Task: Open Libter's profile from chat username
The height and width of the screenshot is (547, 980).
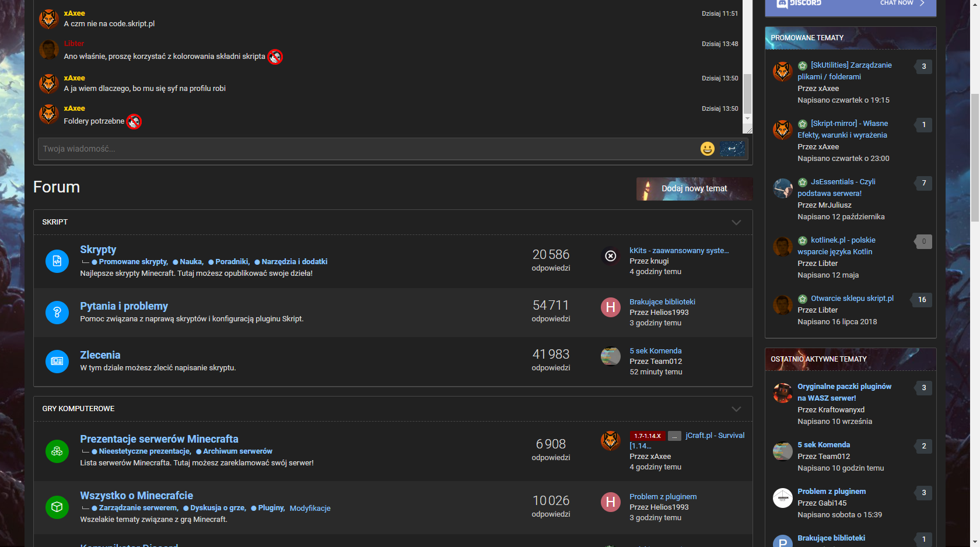Action: click(74, 44)
